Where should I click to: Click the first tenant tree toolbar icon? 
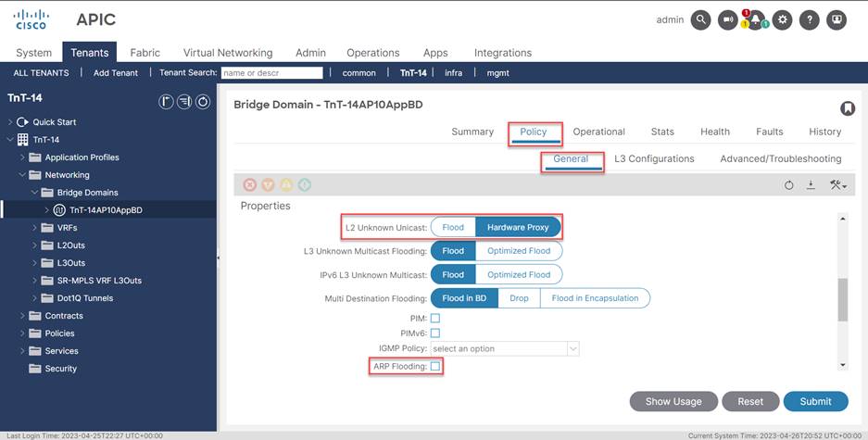coord(166,102)
